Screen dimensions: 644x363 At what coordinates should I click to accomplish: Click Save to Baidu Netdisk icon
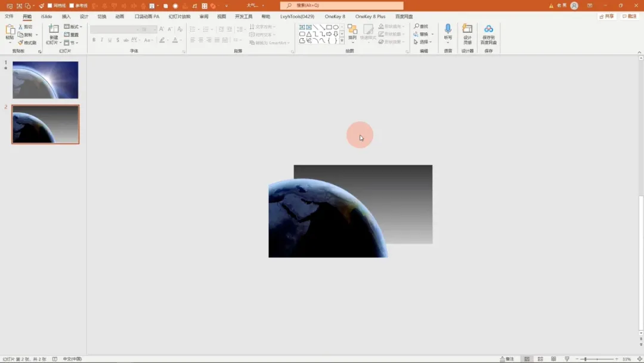(488, 31)
